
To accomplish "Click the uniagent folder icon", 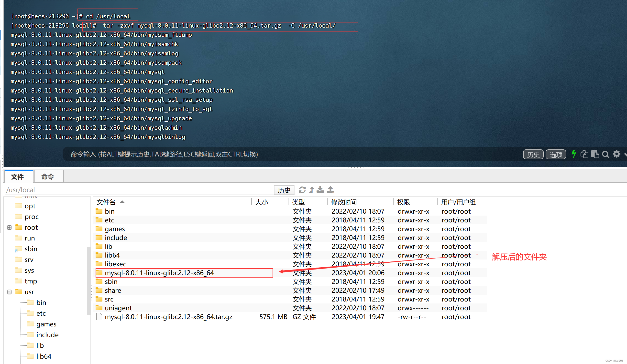I will [x=99, y=308].
